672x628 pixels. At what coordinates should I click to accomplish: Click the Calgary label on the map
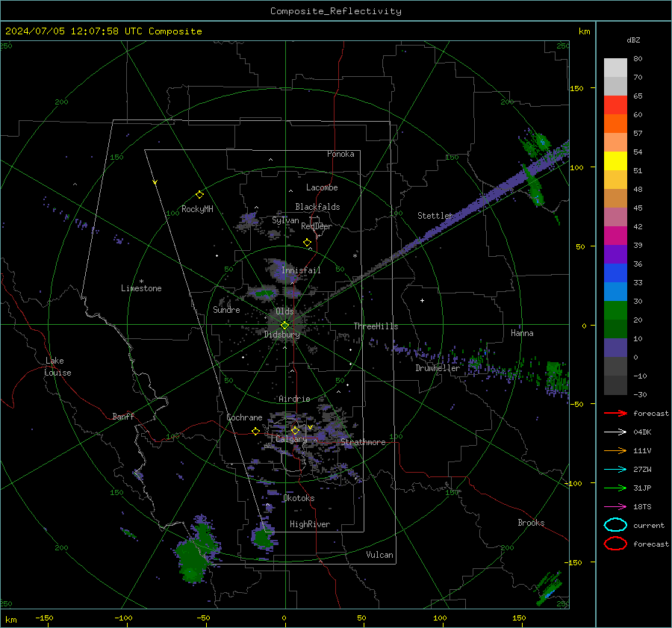291,439
